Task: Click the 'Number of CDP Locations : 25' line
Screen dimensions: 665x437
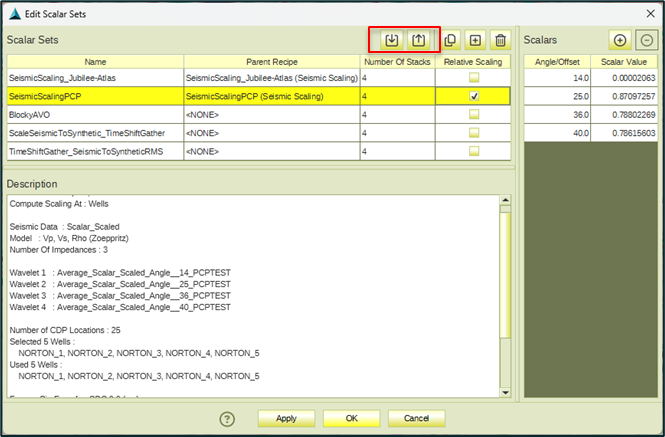Action: pyautogui.click(x=65, y=330)
